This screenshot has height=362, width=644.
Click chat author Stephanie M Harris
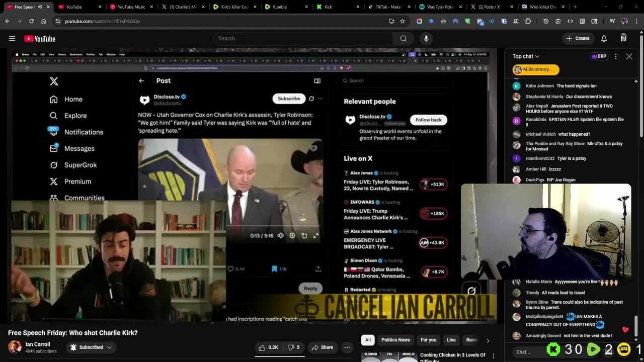point(544,97)
